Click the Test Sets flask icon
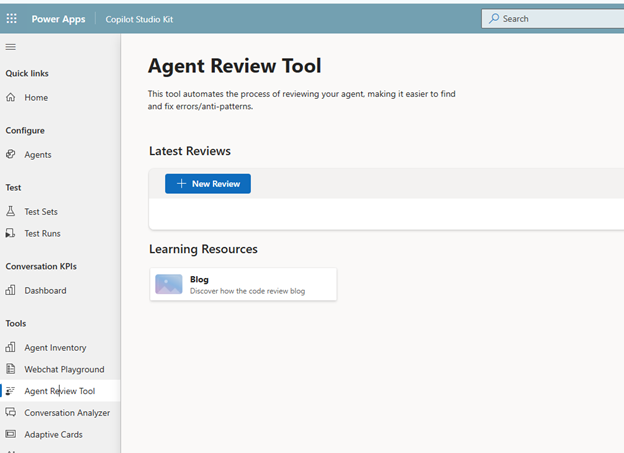The width and height of the screenshot is (624, 453). [x=11, y=211]
